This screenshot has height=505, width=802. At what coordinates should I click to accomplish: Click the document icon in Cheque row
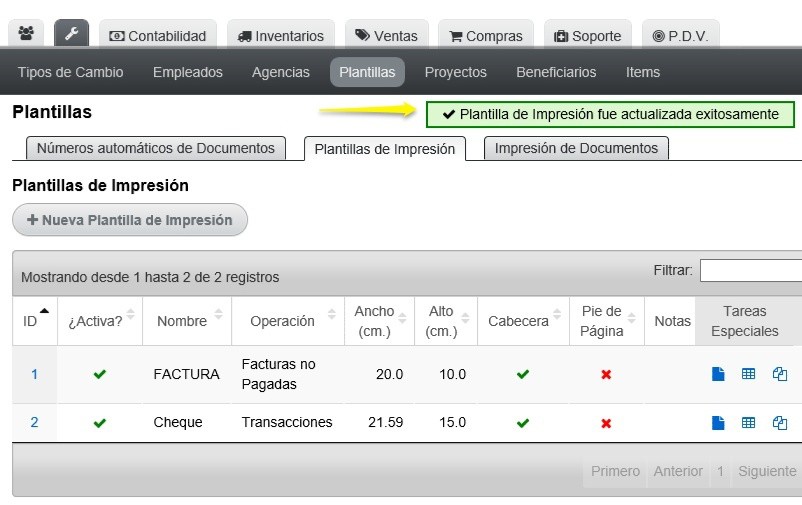coord(718,422)
